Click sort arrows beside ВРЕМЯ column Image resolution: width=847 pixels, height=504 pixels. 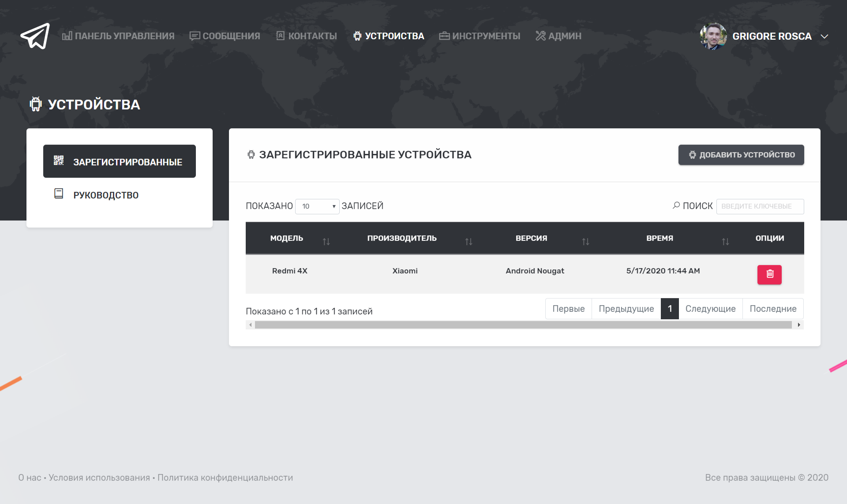(725, 241)
